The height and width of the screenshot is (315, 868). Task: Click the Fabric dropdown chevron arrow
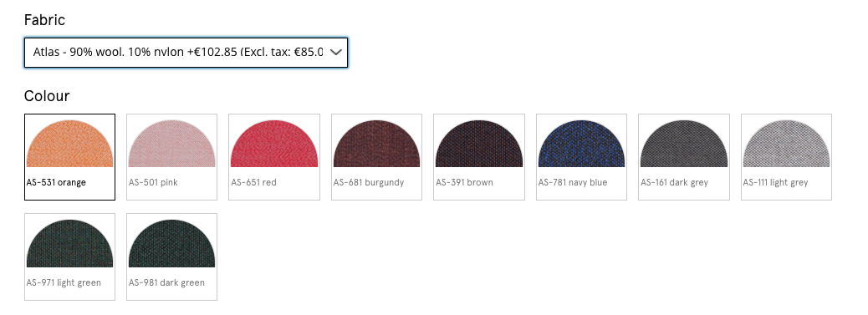[336, 53]
